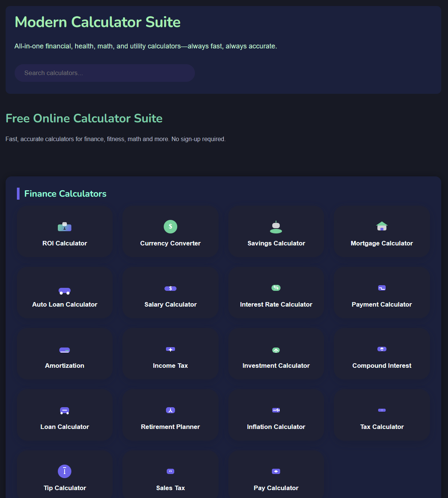The image size is (448, 498).
Task: Open the Salary Calculator card
Action: click(170, 293)
